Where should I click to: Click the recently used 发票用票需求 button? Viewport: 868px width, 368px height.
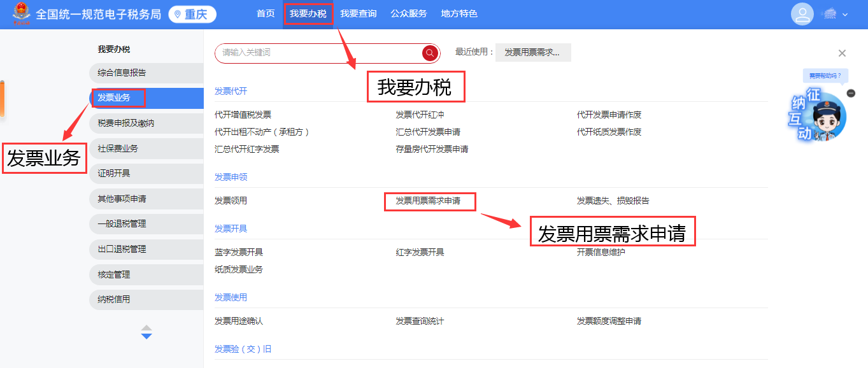[x=532, y=53]
